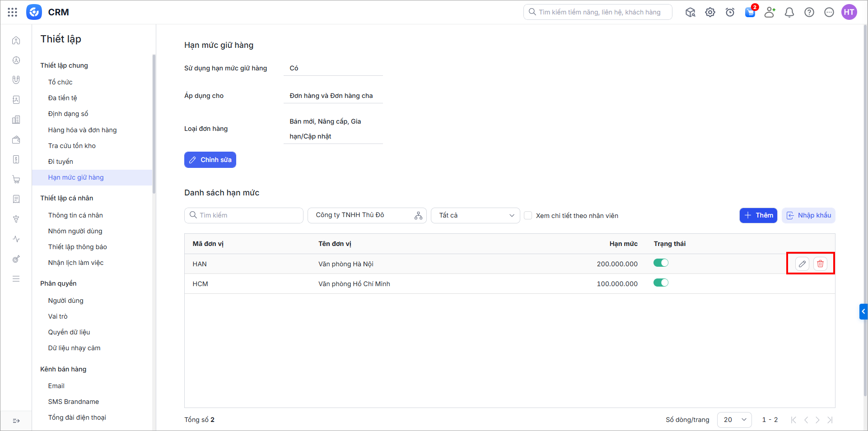
Task: Click the 'Chỉnh sửa' button
Action: [210, 160]
